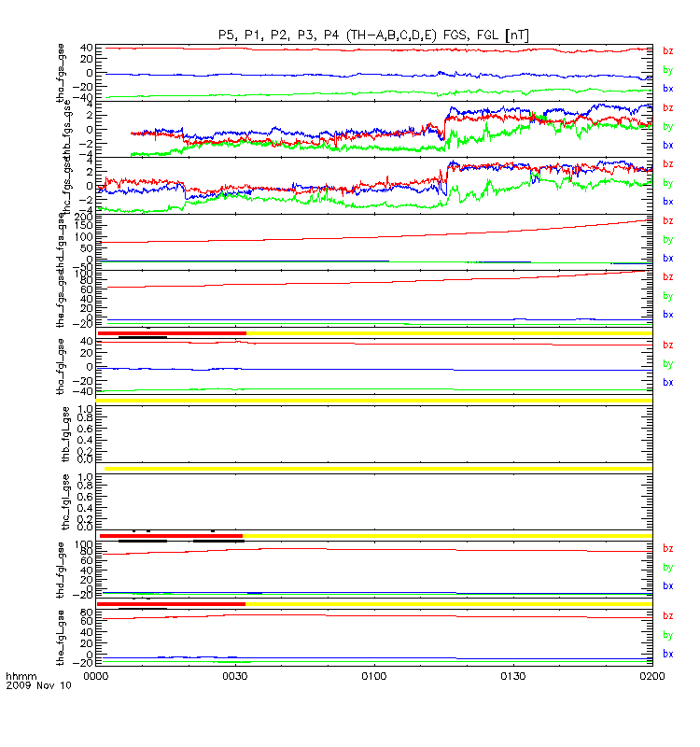Click the by legend beside the thd_fgs panel
Screen dimensions: 700x747
[x=668, y=240]
